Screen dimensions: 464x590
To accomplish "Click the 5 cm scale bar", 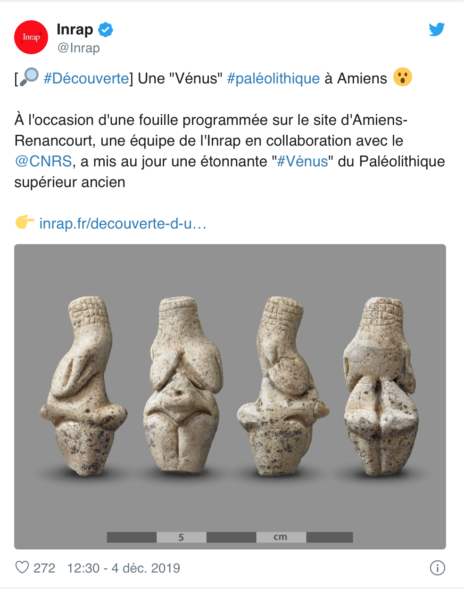I will pos(230,537).
